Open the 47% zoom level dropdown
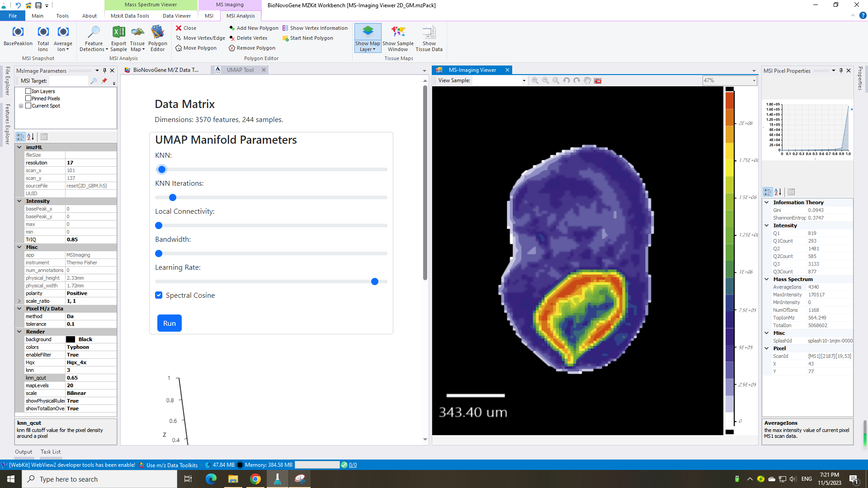This screenshot has height=488, width=868. (x=754, y=80)
